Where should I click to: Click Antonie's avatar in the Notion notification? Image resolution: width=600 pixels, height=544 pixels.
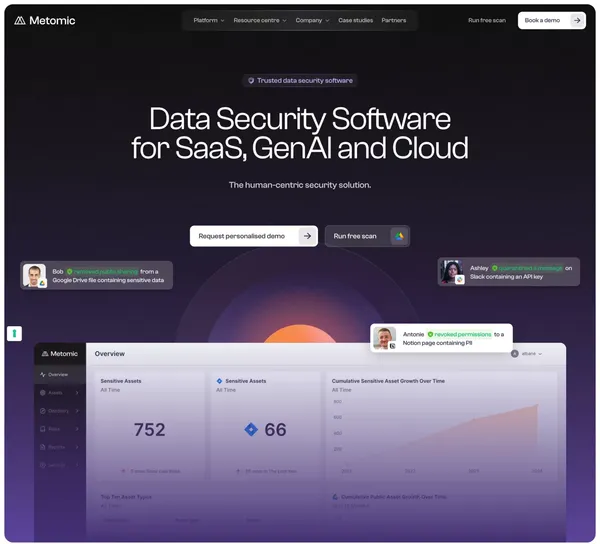tap(384, 338)
